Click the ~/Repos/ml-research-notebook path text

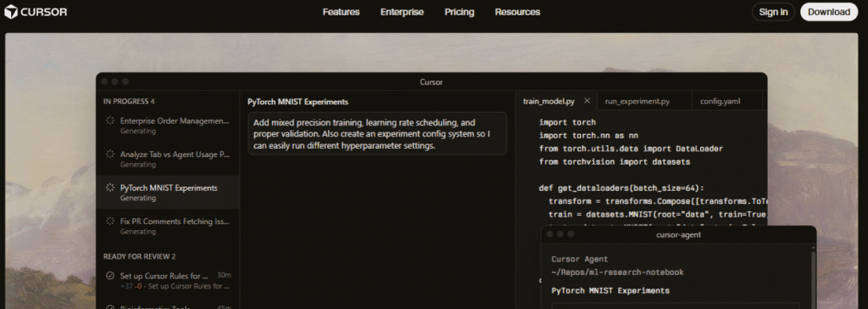tap(617, 272)
